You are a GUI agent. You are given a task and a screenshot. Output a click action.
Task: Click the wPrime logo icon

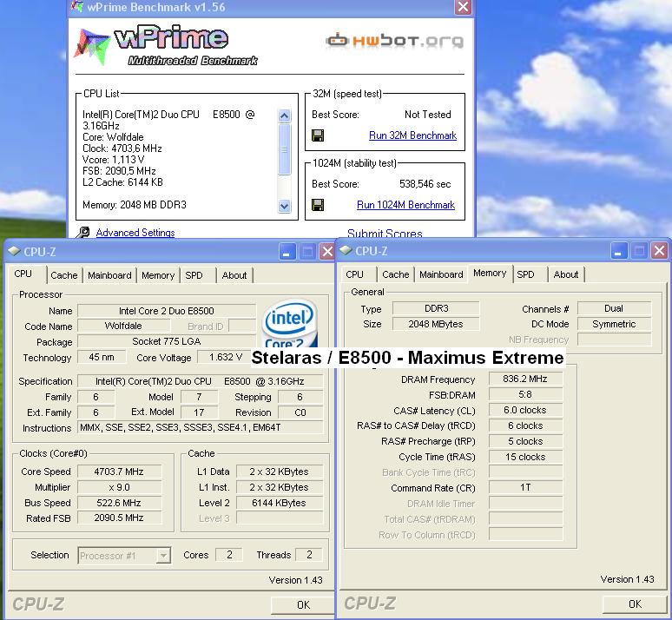(x=91, y=46)
